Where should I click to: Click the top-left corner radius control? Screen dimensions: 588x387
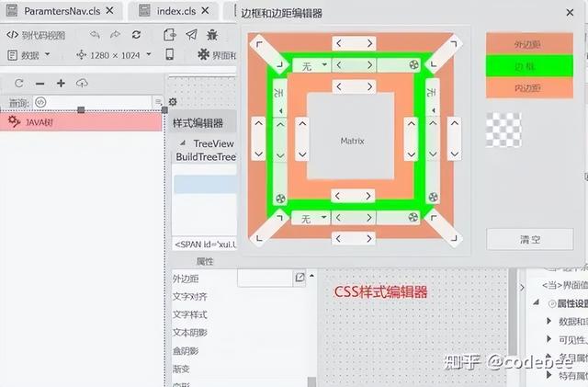tap(269, 54)
